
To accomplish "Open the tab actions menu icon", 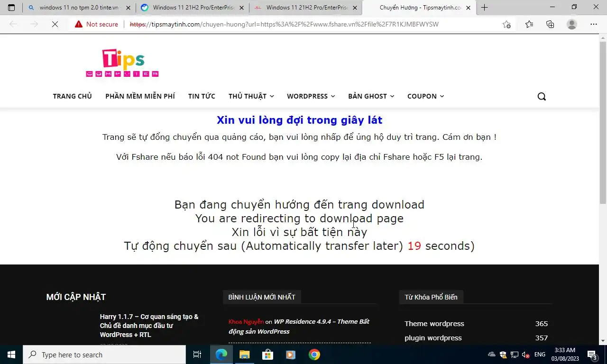I will tap(11, 8).
